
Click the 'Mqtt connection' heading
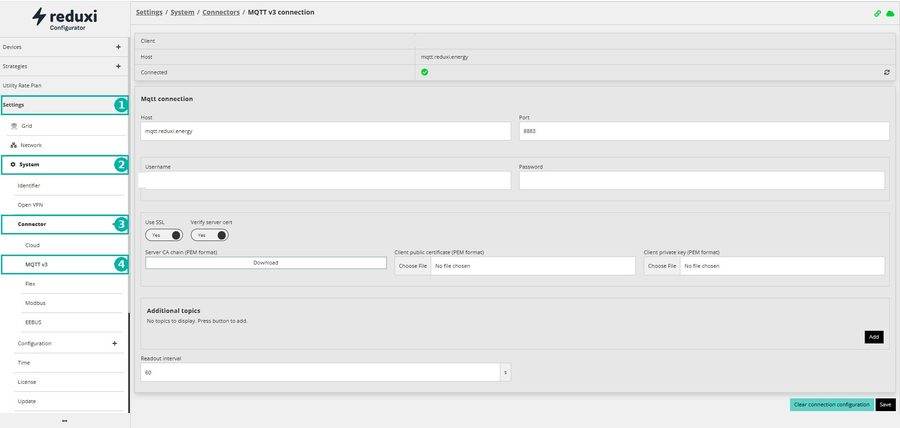[x=167, y=99]
